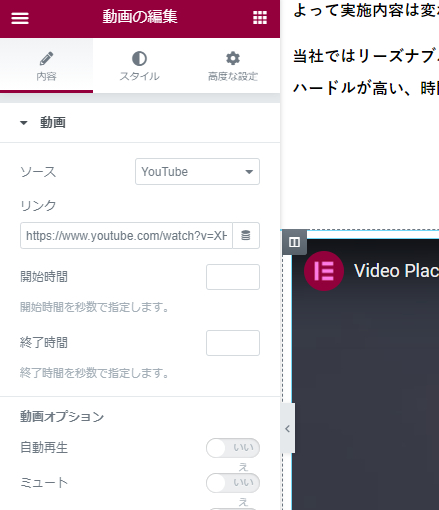This screenshot has height=510, width=439.
Task: Click the 動画 section heading text
Action: [x=53, y=123]
